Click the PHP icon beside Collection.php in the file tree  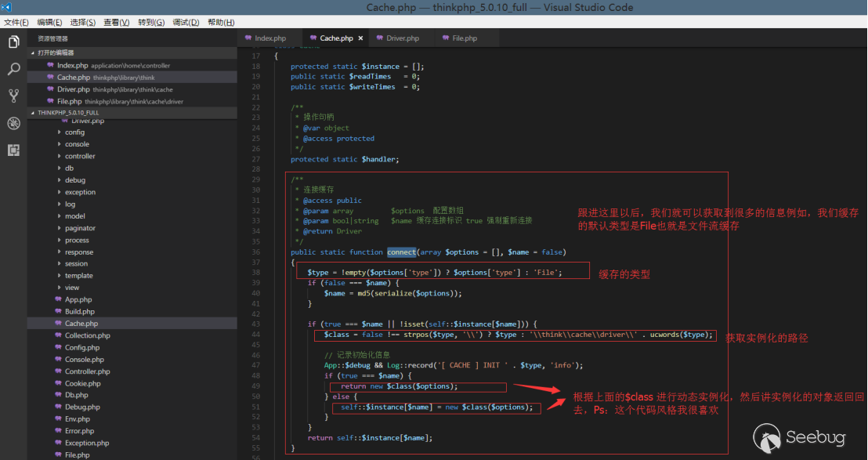coord(58,335)
